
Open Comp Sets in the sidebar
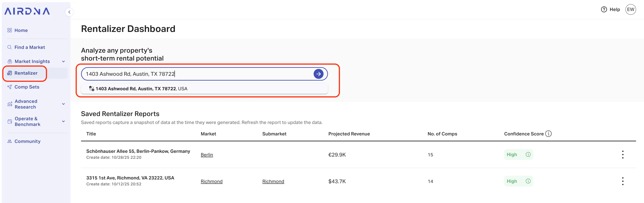pyautogui.click(x=27, y=87)
